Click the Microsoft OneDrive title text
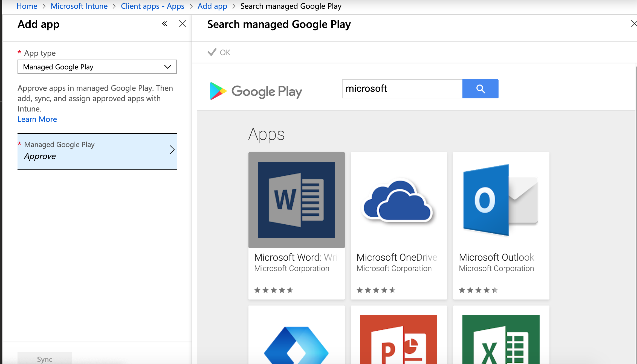 [397, 257]
